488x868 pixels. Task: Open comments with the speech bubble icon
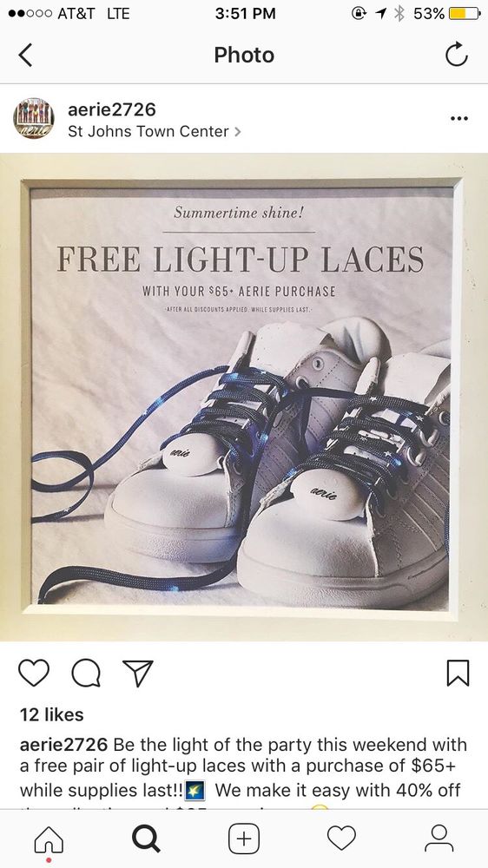point(86,674)
